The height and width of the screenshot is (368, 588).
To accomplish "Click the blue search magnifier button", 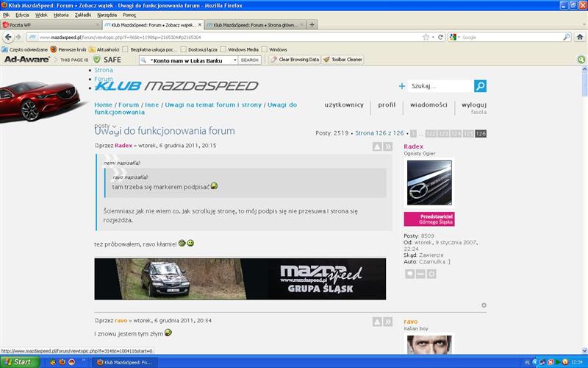I will coord(480,86).
